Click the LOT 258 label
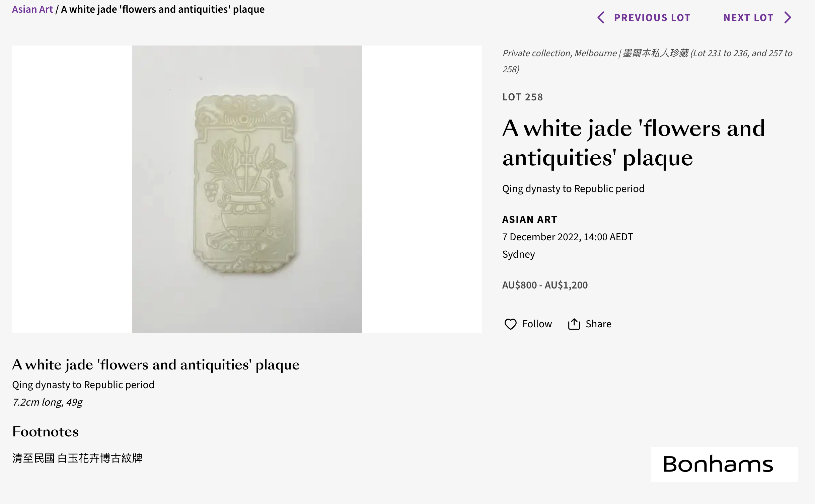 click(522, 97)
